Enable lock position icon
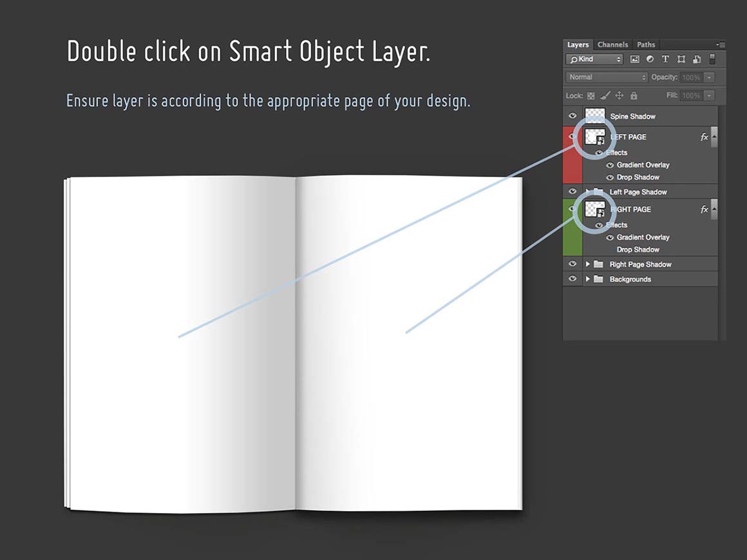The height and width of the screenshot is (560, 747). pyautogui.click(x=619, y=96)
